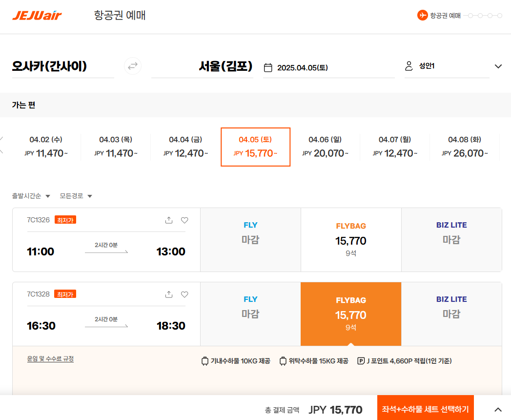511x420 pixels.
Task: Favorite flight 7C1326 with heart icon
Action: click(x=184, y=220)
